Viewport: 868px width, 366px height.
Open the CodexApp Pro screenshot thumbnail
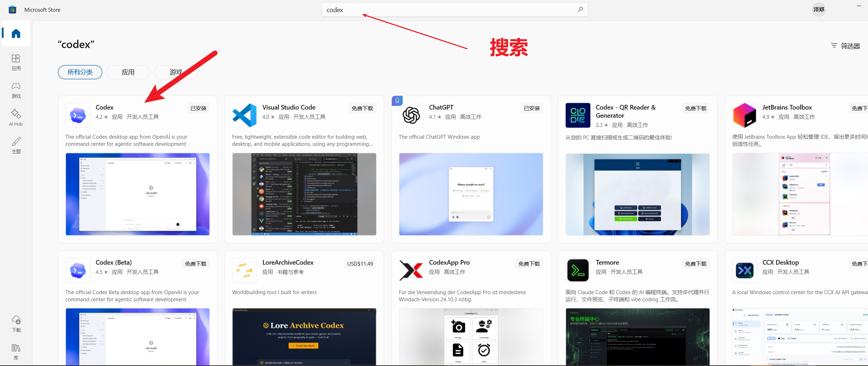point(471,337)
